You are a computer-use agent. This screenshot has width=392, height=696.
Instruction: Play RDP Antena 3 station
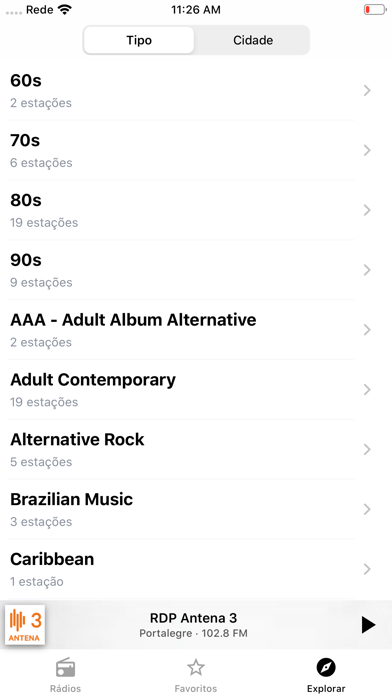point(368,625)
